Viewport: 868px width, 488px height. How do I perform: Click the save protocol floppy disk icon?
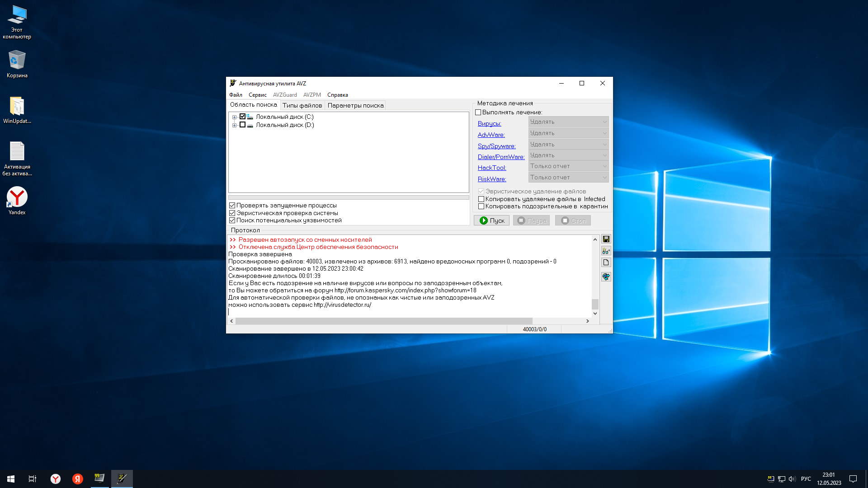click(x=606, y=239)
